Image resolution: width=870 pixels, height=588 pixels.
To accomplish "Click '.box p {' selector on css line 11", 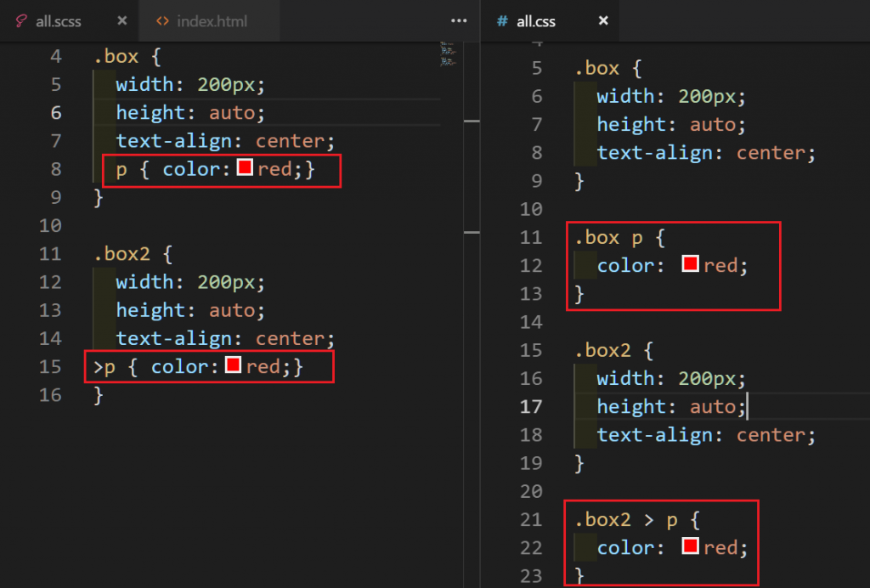I will 619,238.
